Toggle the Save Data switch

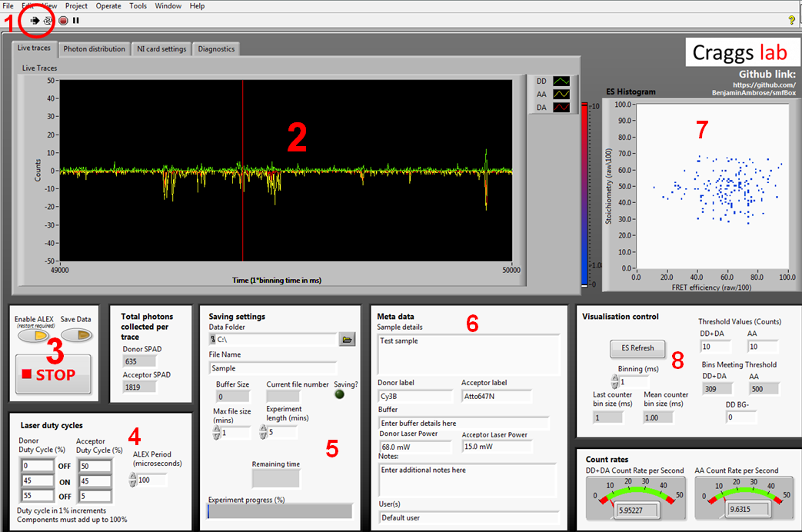click(77, 335)
